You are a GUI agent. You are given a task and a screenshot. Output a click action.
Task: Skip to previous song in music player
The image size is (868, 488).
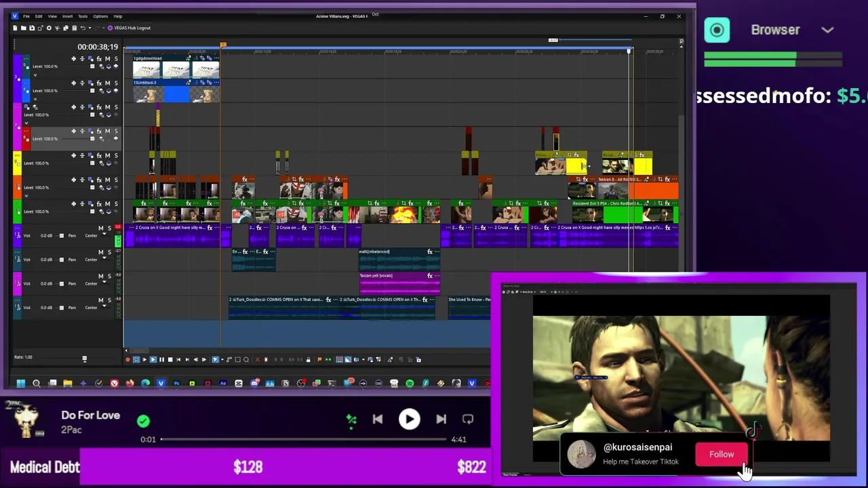tap(378, 420)
